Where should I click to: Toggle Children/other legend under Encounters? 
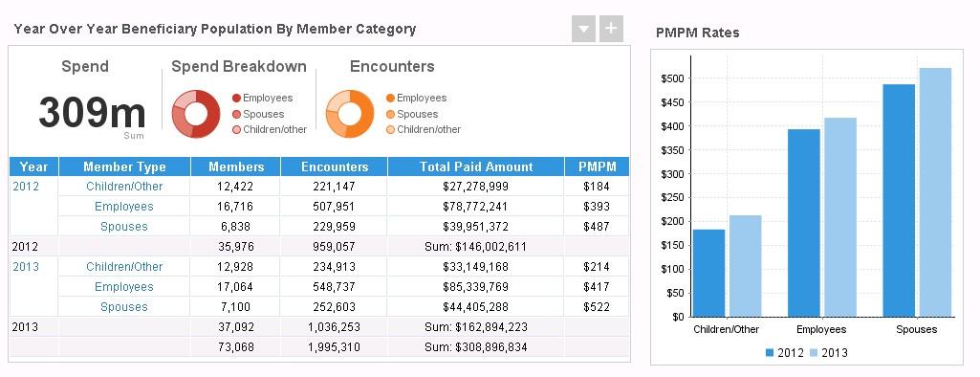424,129
